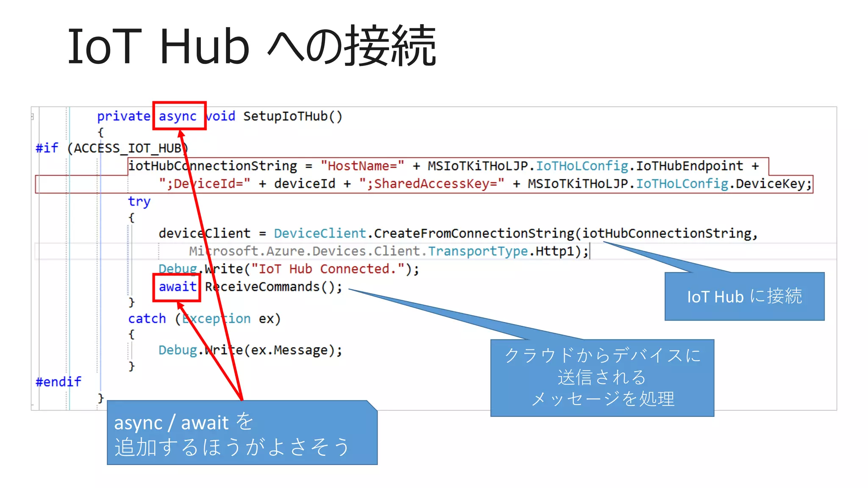Click the "void" return type keyword
The width and height of the screenshot is (868, 488).
click(x=220, y=116)
